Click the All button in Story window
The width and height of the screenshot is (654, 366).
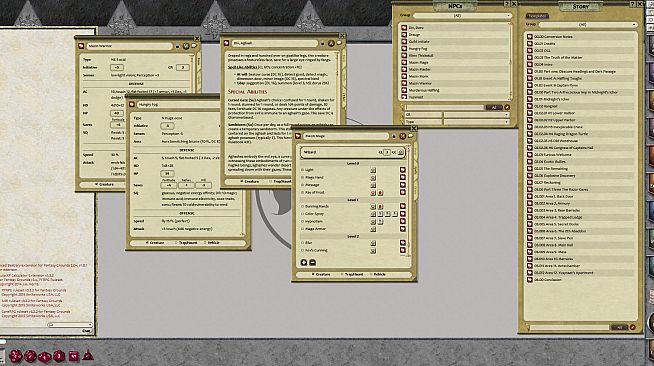pyautogui.click(x=619, y=327)
